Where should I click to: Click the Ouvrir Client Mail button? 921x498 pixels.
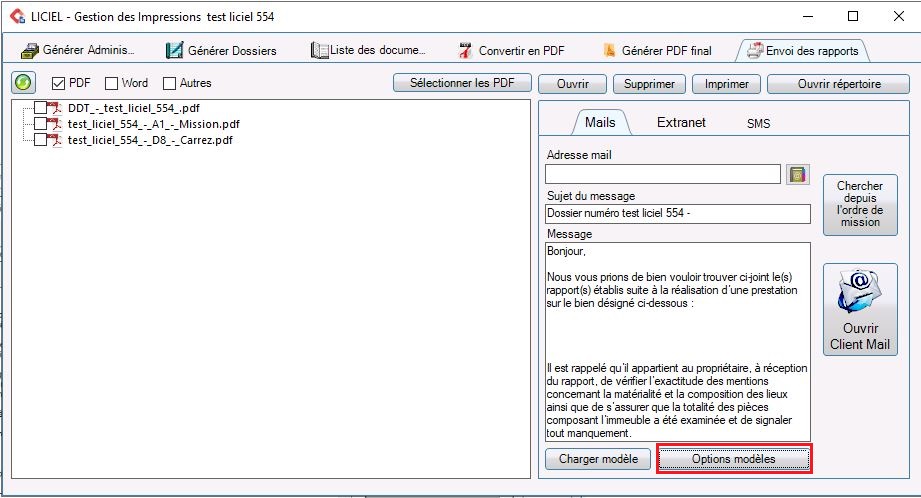859,310
